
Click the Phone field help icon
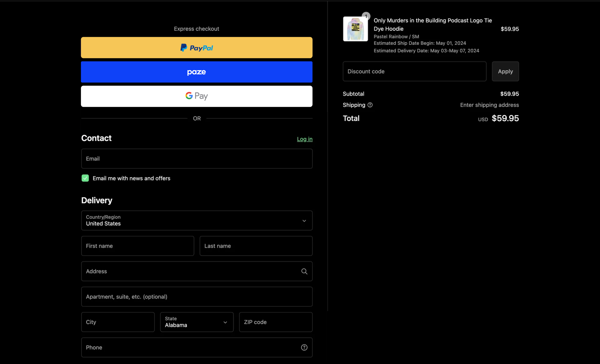(304, 348)
